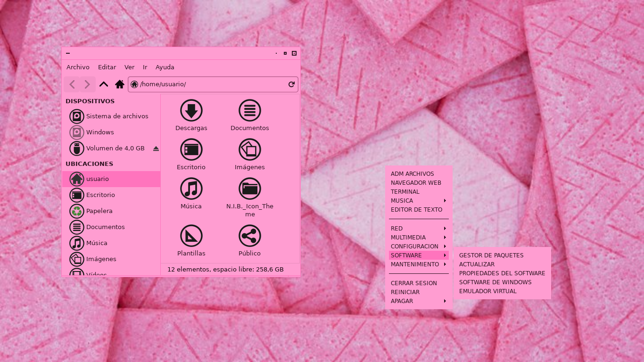This screenshot has width=644, height=362.
Task: Choose REINICIAR in the menu
Action: [x=419, y=292]
